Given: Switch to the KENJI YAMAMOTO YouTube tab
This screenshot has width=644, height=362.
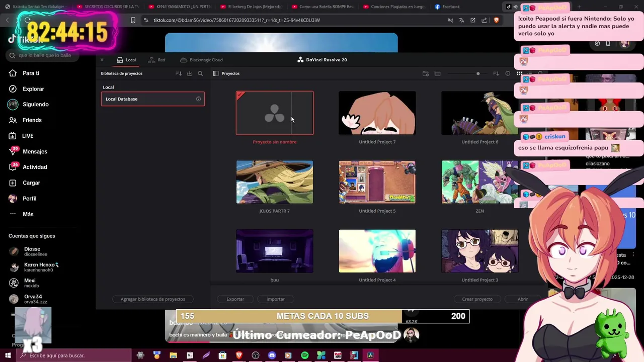Looking at the screenshot, I should 179,7.
